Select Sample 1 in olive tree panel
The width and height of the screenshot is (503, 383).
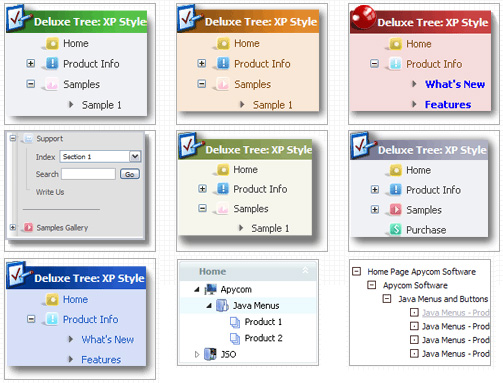tap(270, 228)
